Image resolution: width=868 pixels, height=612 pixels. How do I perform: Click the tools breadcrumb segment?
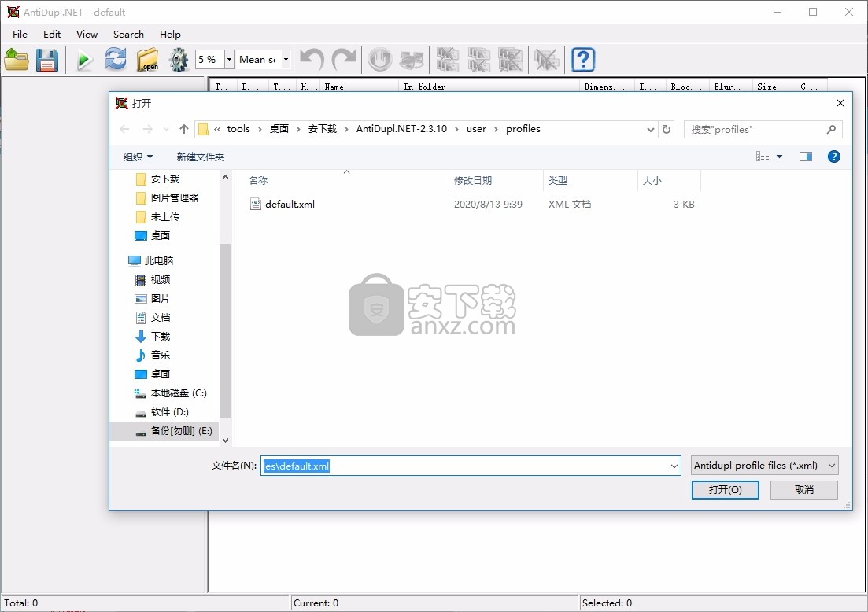point(238,129)
